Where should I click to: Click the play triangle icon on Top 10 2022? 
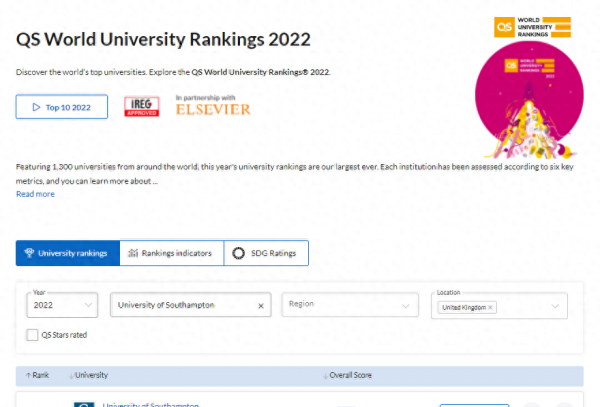(36, 107)
